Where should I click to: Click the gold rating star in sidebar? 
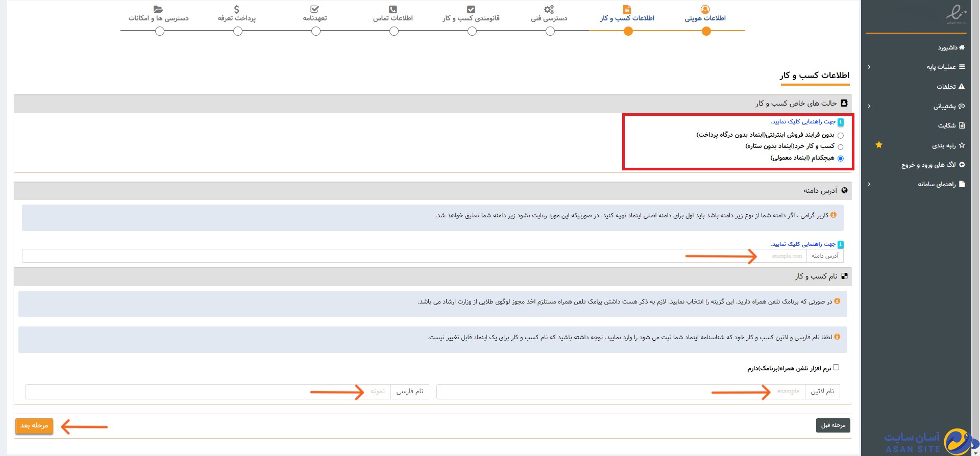click(x=879, y=145)
